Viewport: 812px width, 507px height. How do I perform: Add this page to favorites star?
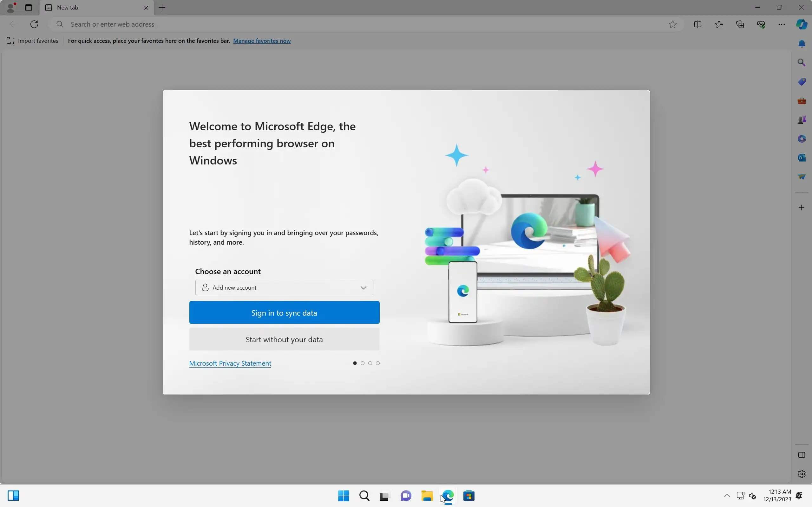[672, 24]
